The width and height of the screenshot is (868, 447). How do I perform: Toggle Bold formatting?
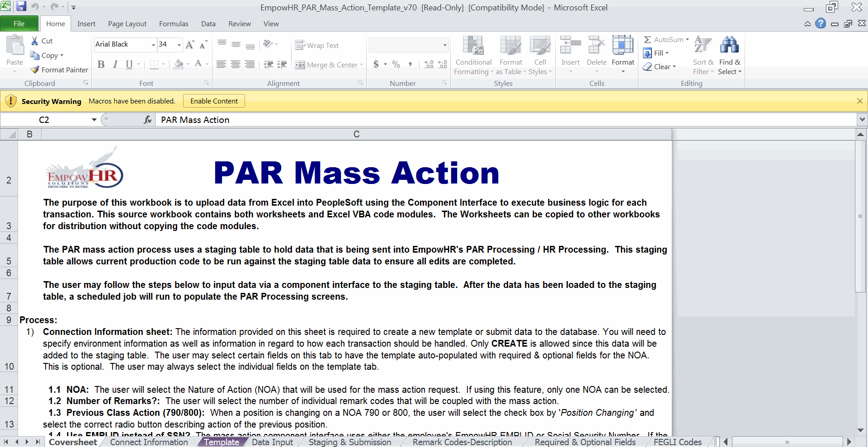point(101,64)
